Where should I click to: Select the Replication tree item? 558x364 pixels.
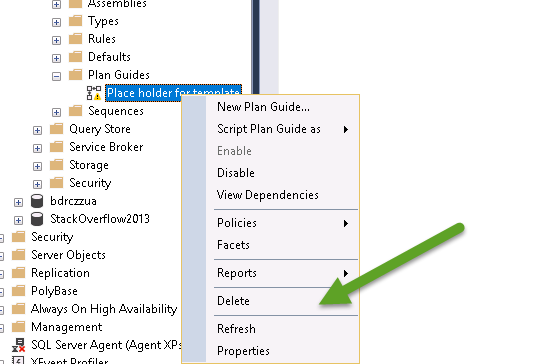point(60,273)
